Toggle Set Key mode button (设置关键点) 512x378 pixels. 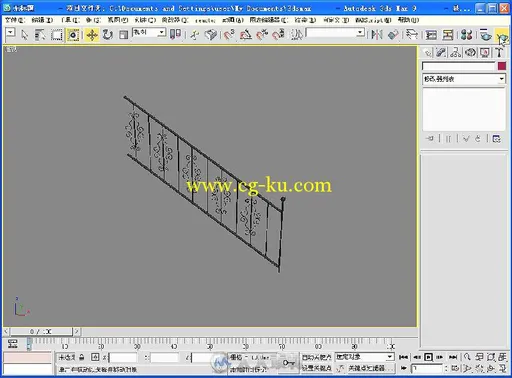click(x=316, y=368)
